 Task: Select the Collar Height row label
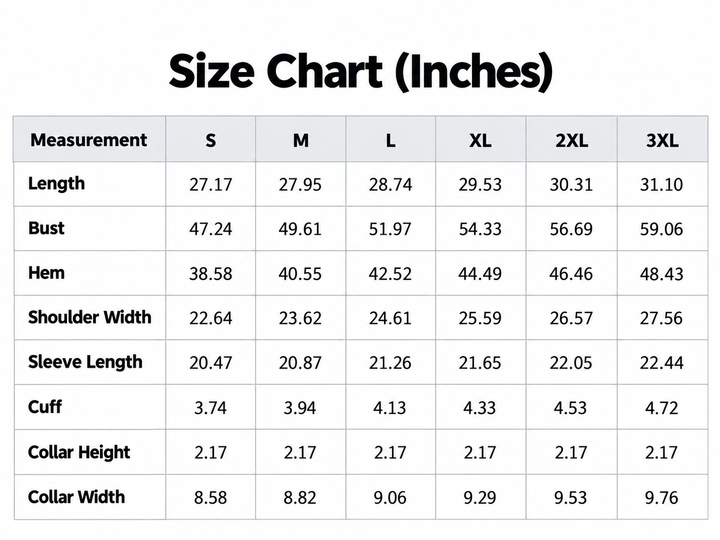(79, 452)
